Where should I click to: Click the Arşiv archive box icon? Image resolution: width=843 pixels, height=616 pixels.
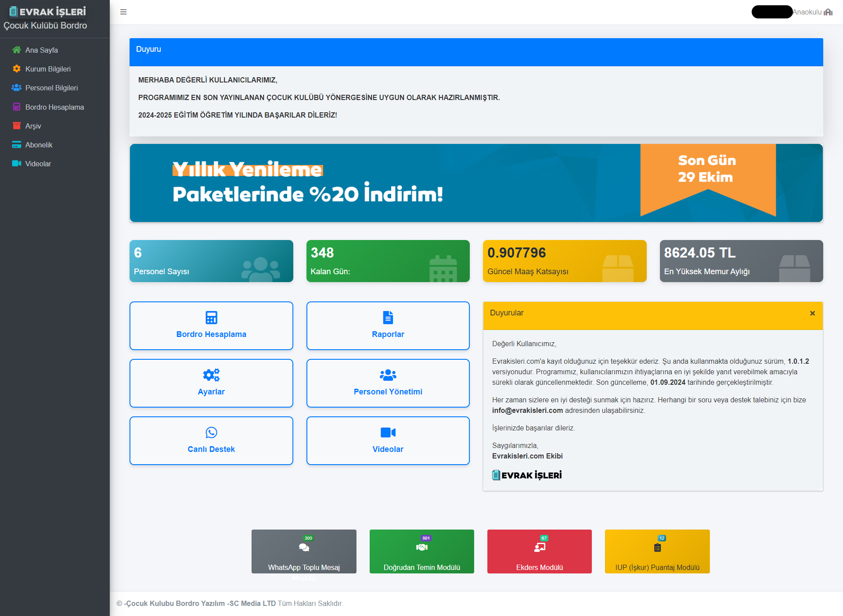(17, 126)
